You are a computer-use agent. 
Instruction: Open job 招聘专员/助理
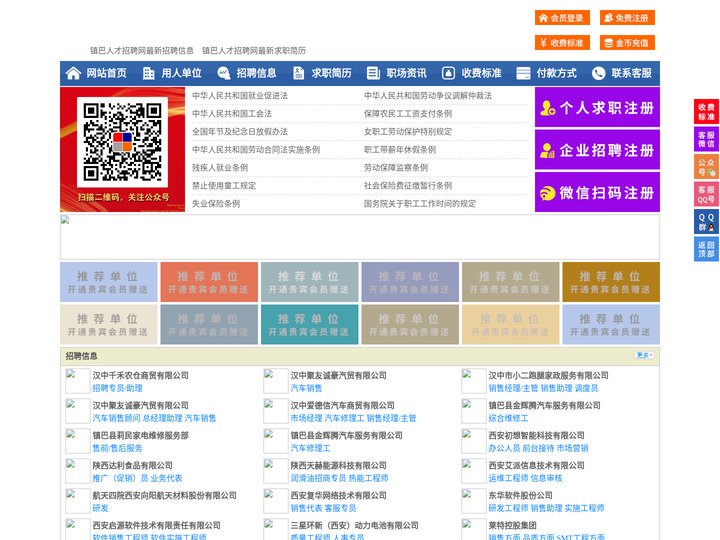click(118, 388)
